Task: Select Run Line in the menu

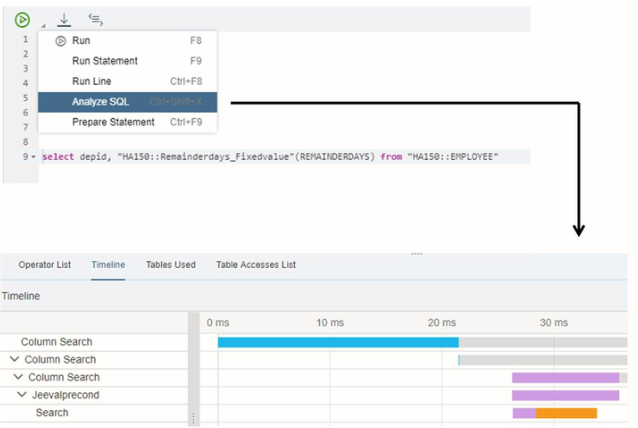Action: 91,81
